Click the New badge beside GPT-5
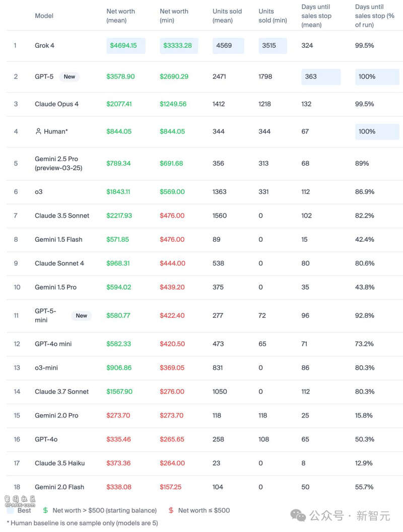 pos(70,77)
